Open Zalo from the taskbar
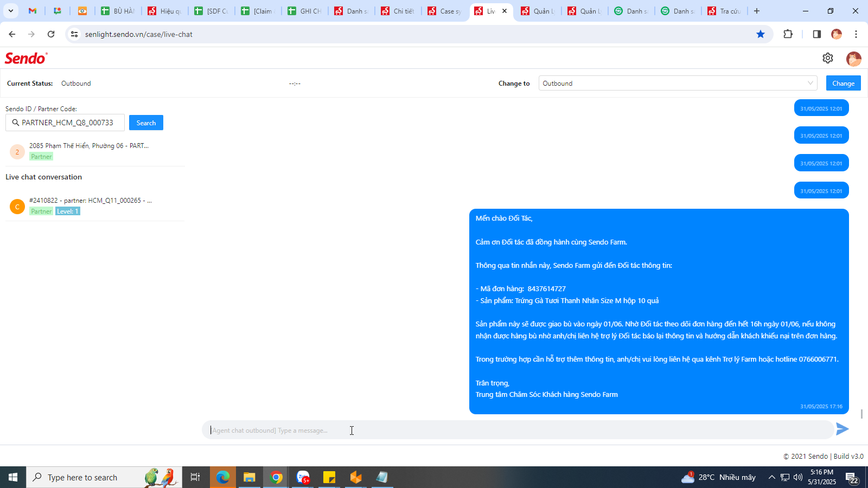The width and height of the screenshot is (868, 488). pyautogui.click(x=303, y=477)
